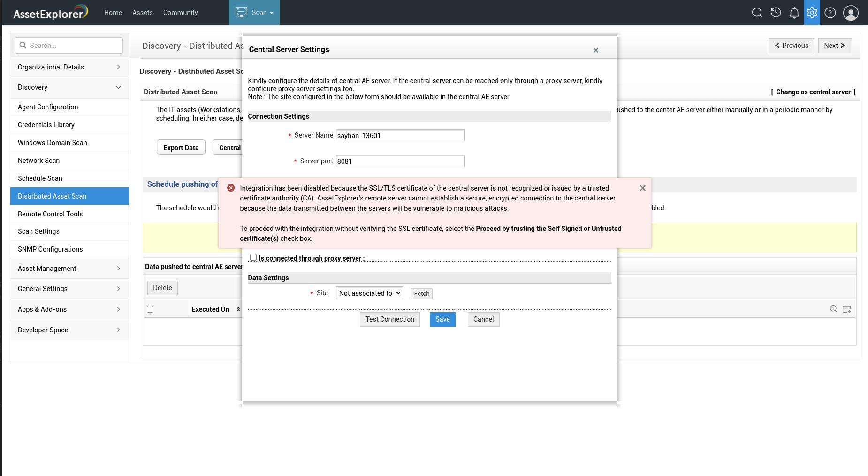Click the Server port input field
The width and height of the screenshot is (868, 476).
[400, 161]
